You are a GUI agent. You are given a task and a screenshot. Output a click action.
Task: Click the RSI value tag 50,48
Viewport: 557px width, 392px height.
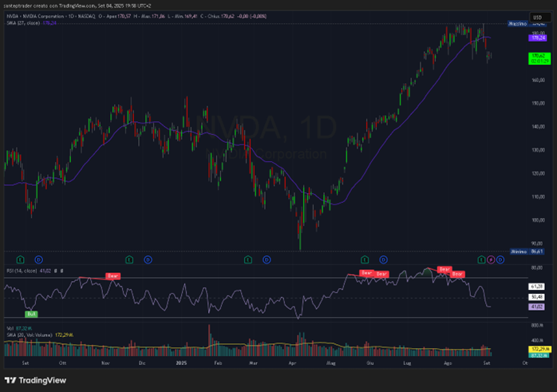click(x=536, y=296)
